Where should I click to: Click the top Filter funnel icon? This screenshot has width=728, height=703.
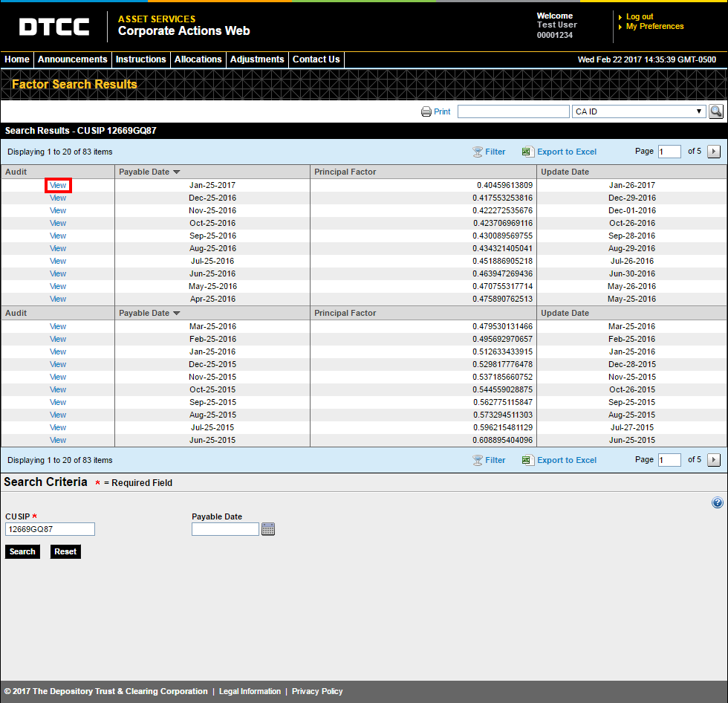click(x=477, y=152)
